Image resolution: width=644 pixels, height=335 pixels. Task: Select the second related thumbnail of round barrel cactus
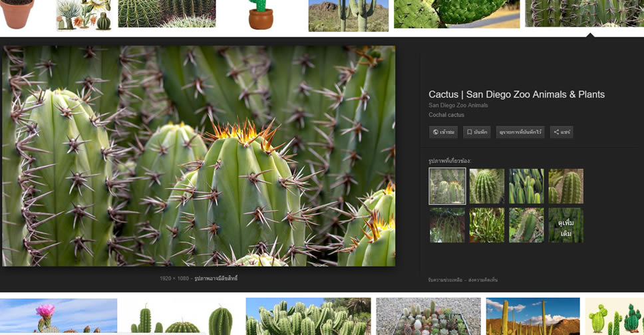pyautogui.click(x=486, y=186)
